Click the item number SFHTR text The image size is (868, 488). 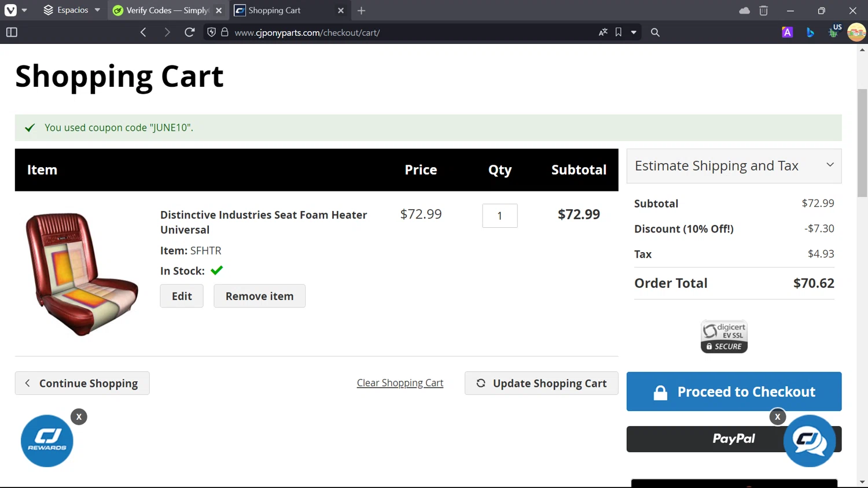[x=205, y=250]
